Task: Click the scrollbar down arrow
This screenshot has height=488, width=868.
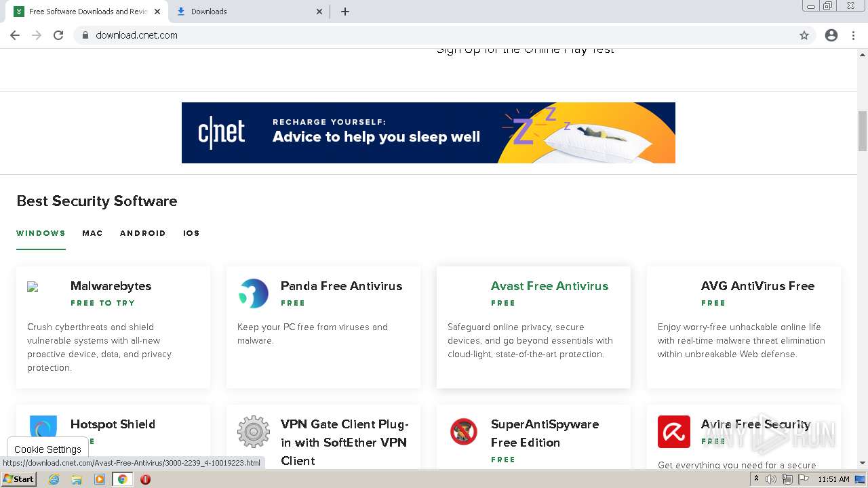Action: click(863, 464)
